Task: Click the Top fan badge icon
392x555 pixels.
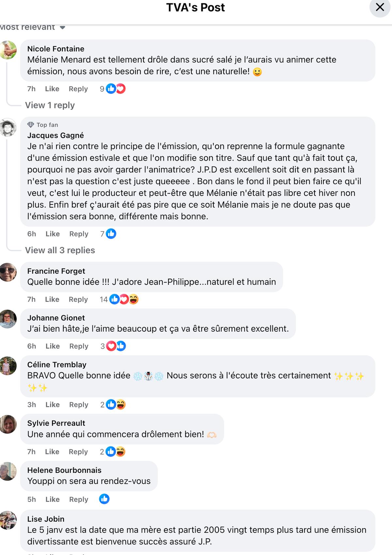Action: pos(31,125)
